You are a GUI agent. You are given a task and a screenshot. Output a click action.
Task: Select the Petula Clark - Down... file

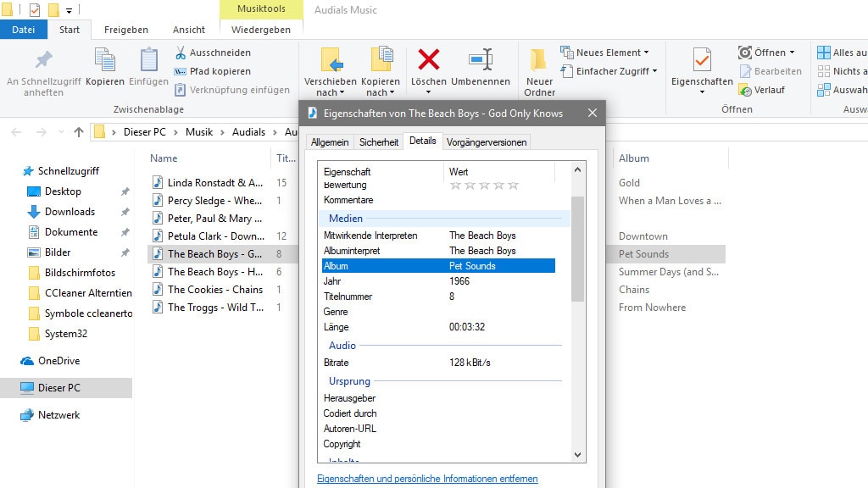coord(216,236)
